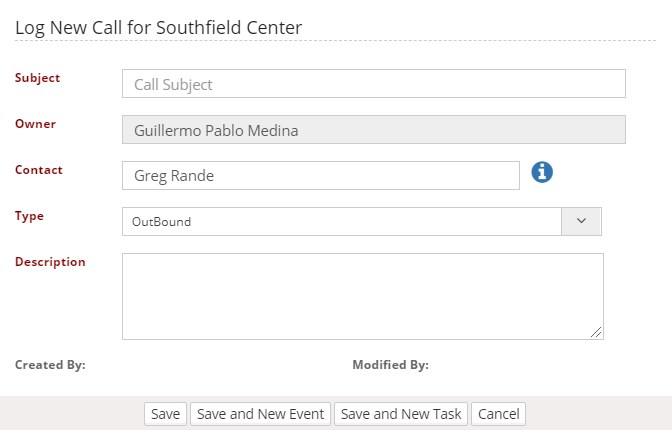Click the red Contact label
672x430 pixels.
coord(39,170)
